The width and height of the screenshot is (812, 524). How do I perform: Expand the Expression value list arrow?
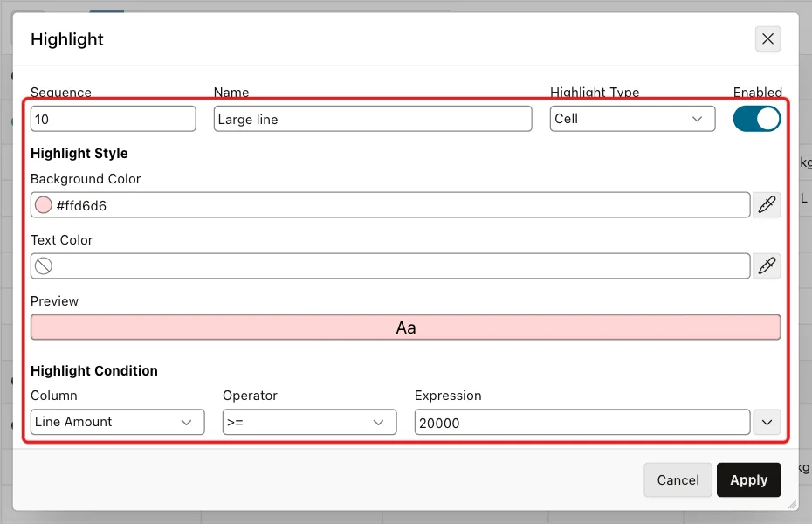coord(767,422)
